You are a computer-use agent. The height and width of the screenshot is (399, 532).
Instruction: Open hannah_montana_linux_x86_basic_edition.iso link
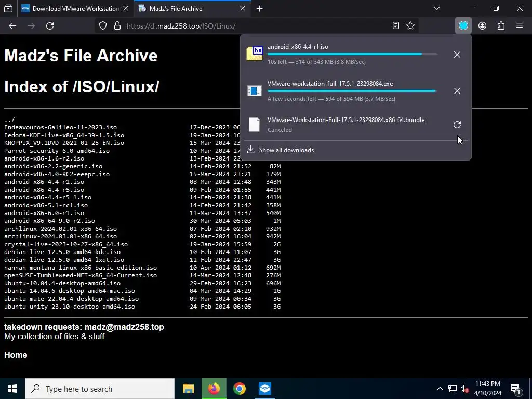coord(81,268)
